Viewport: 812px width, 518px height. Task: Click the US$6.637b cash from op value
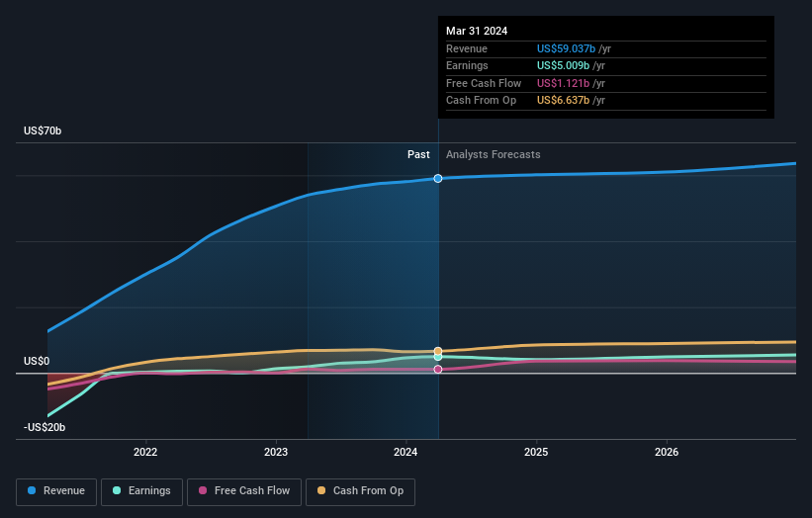coord(563,101)
